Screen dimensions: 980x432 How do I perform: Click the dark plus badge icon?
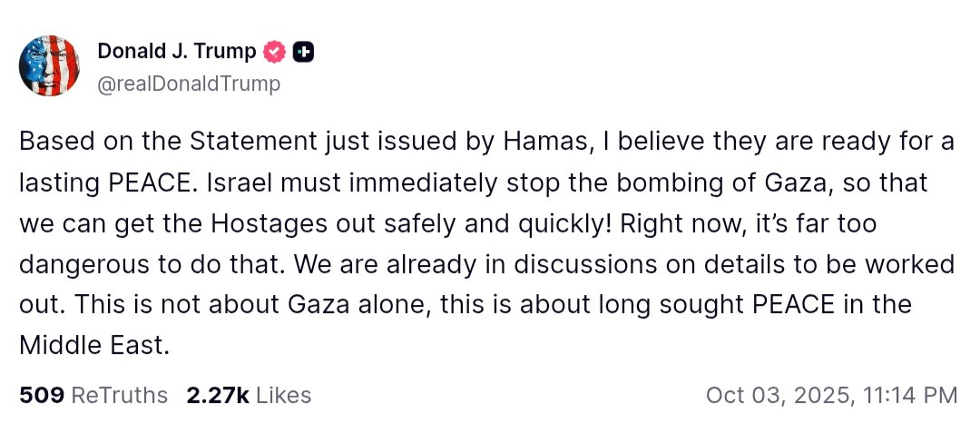pyautogui.click(x=305, y=53)
